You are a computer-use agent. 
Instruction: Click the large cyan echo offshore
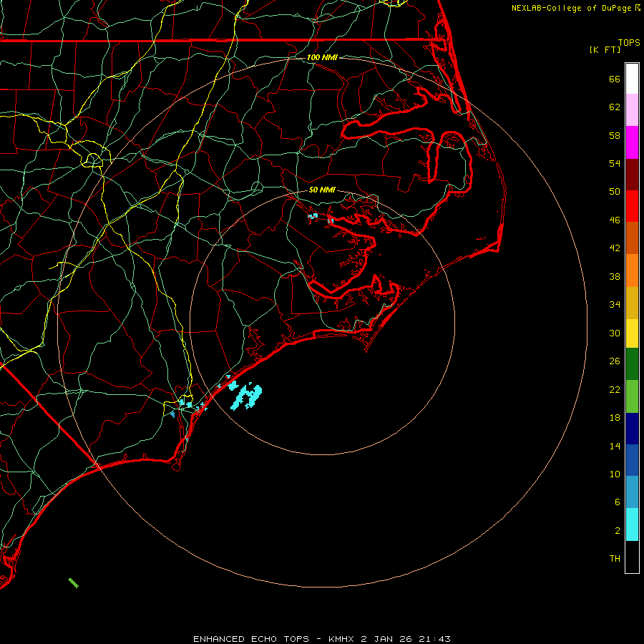point(246,396)
